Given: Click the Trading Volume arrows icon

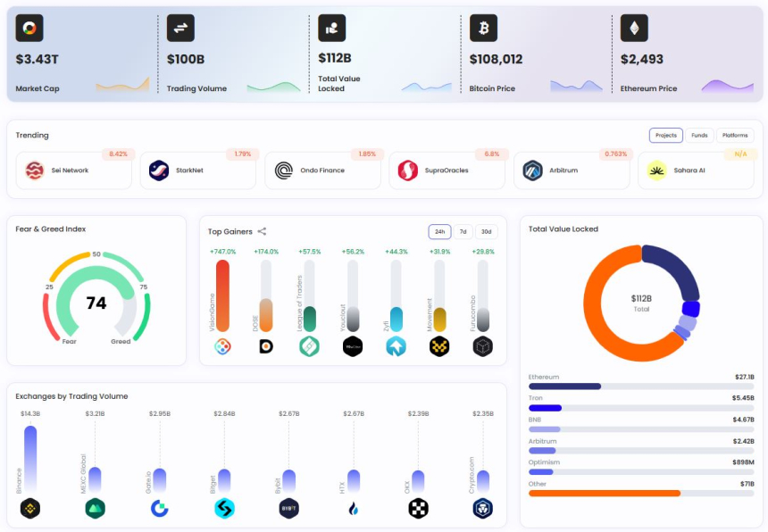Looking at the screenshot, I should coord(180,29).
